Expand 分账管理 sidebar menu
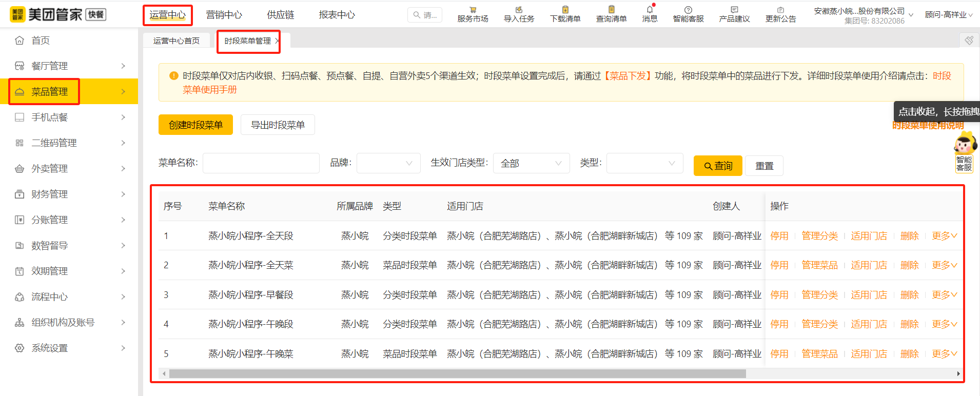 69,220
